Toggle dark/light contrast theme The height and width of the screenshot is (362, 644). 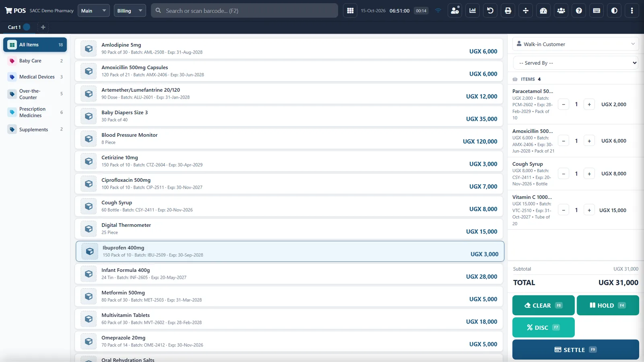[614, 11]
